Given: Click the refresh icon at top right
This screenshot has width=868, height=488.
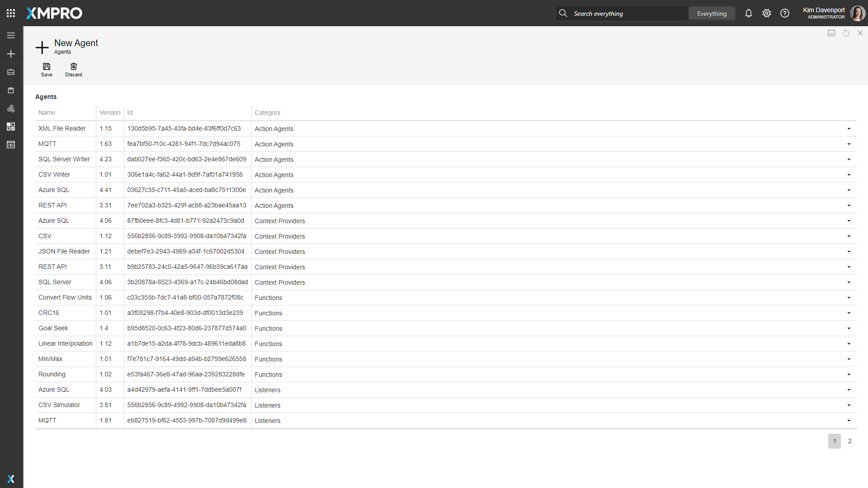Looking at the screenshot, I should pos(846,33).
